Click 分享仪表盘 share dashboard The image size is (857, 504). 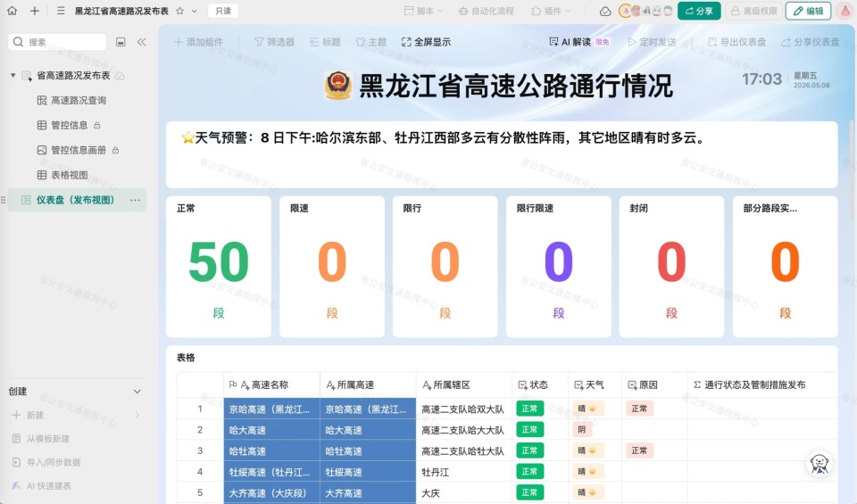(x=810, y=42)
